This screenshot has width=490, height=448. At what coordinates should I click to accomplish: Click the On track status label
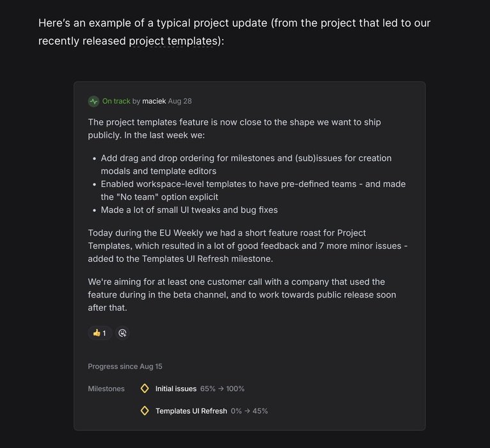pyautogui.click(x=116, y=101)
